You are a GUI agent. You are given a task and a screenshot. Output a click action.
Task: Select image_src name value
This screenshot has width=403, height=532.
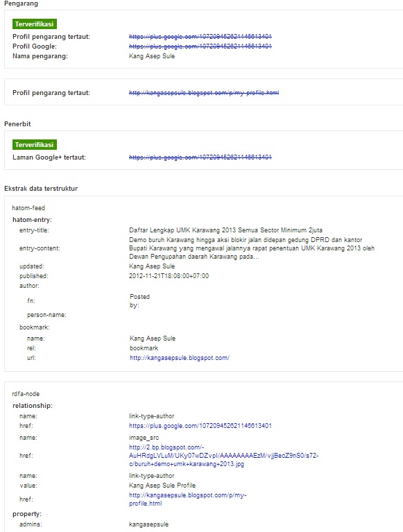pyautogui.click(x=144, y=438)
